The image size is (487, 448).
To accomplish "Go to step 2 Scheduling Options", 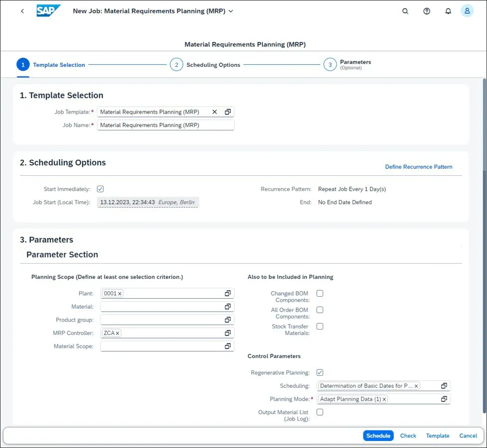I will (x=205, y=65).
